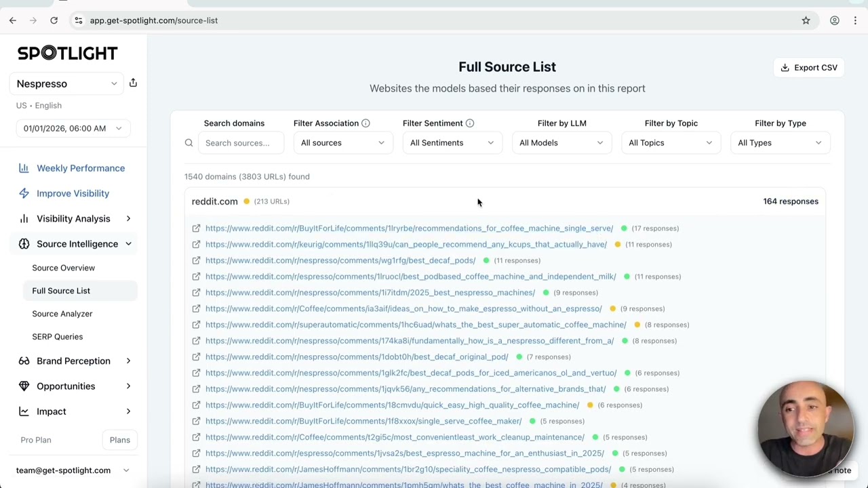The width and height of the screenshot is (868, 488).
Task: Open the browser profile icon
Action: [x=835, y=20]
